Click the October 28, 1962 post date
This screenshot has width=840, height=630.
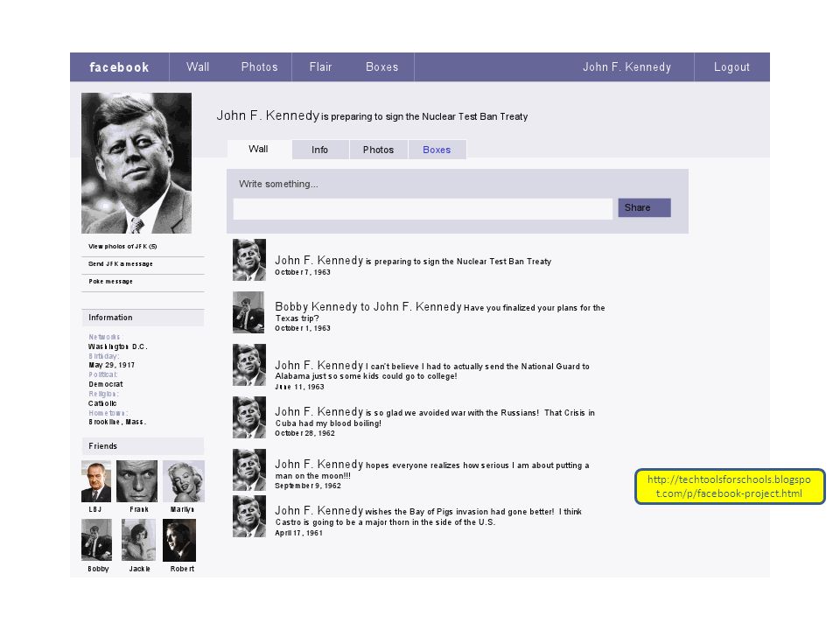pyautogui.click(x=304, y=433)
